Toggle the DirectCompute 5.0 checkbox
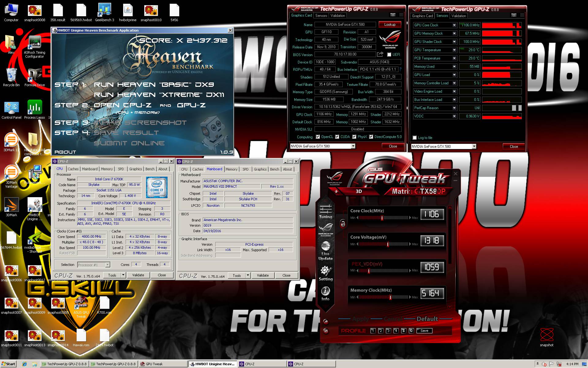 coord(371,137)
